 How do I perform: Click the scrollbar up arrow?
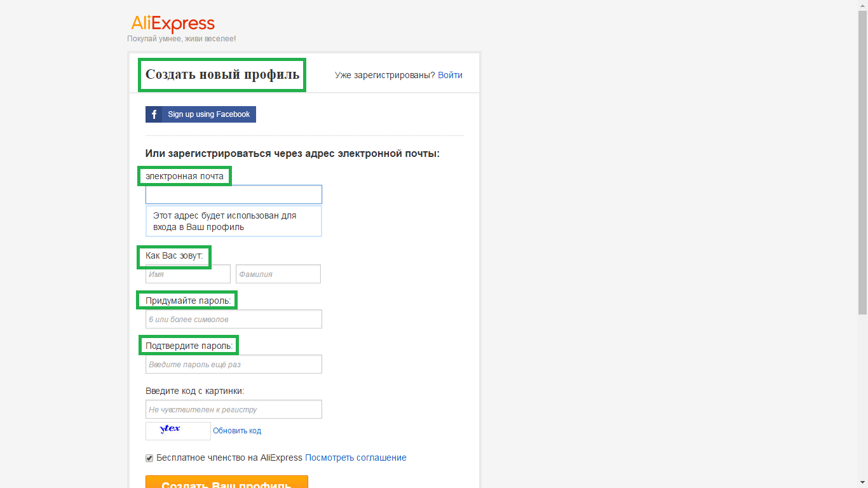(x=862, y=5)
